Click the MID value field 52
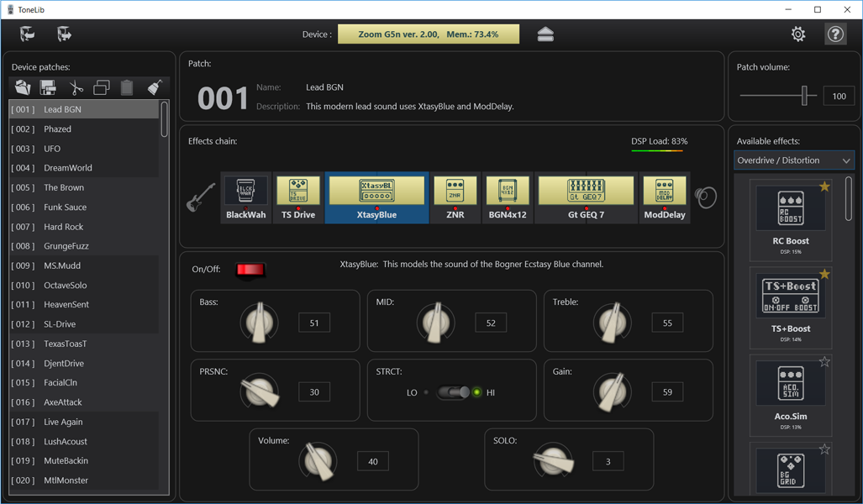 pyautogui.click(x=491, y=323)
